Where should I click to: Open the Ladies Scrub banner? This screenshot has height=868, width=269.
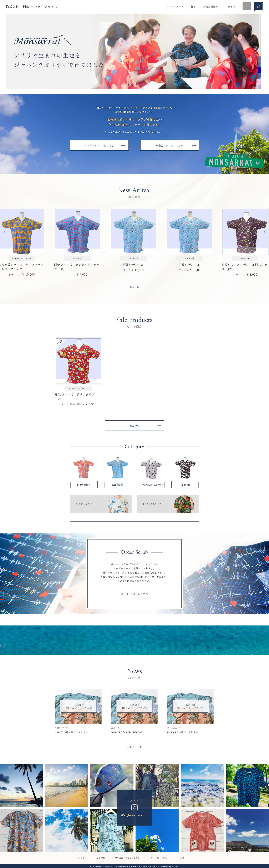click(x=168, y=504)
